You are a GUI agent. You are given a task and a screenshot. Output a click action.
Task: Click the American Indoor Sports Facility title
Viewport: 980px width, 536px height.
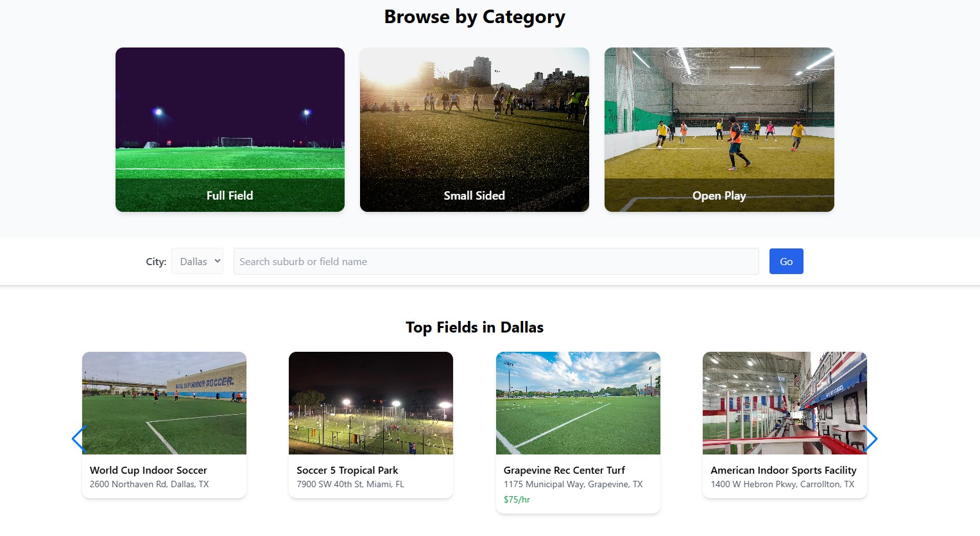[783, 471]
